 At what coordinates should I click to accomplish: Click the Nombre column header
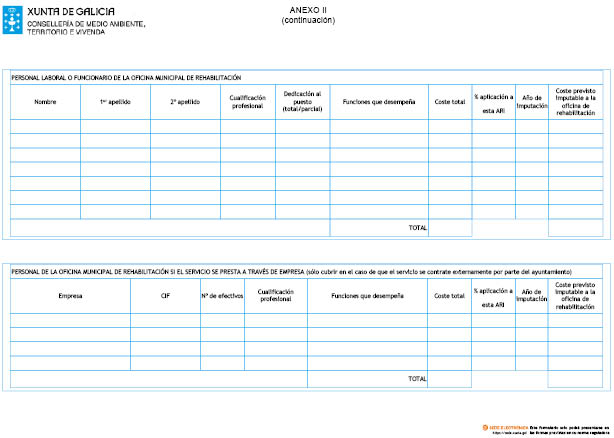coord(45,102)
